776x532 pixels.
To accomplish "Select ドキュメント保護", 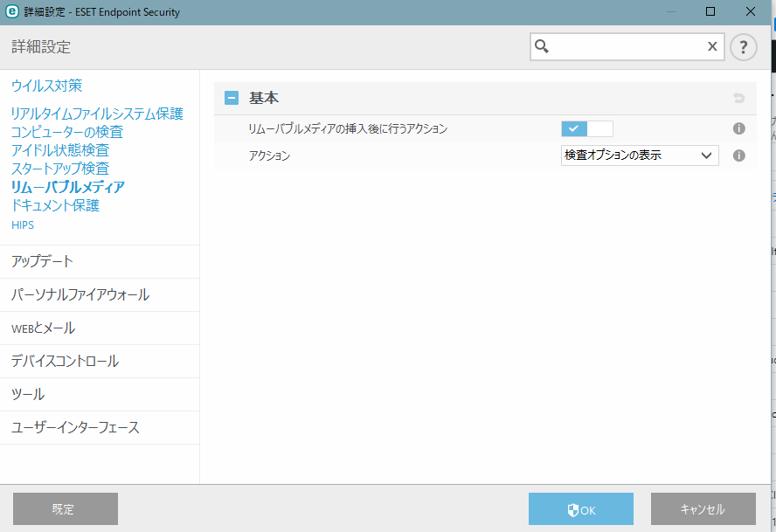I will tap(55, 205).
